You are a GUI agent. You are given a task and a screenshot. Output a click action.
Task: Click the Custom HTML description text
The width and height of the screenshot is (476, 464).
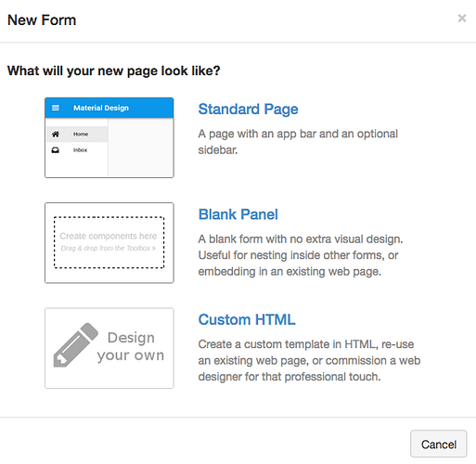click(x=309, y=360)
